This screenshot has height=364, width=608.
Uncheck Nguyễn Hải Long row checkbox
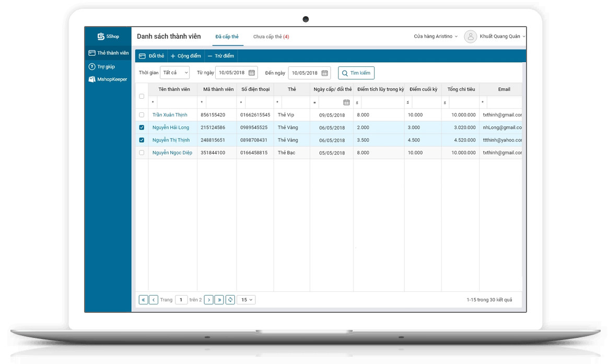coord(142,127)
